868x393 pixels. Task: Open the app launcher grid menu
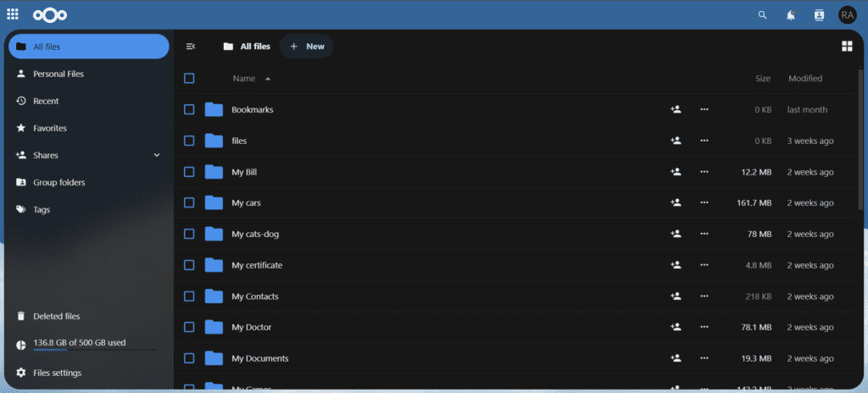[x=13, y=14]
